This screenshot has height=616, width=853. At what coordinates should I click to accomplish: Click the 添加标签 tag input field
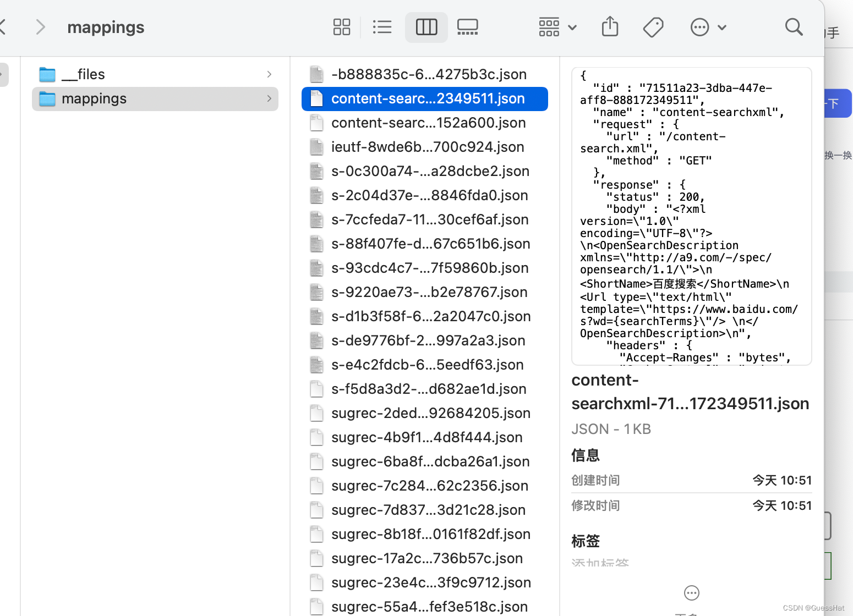point(600,563)
